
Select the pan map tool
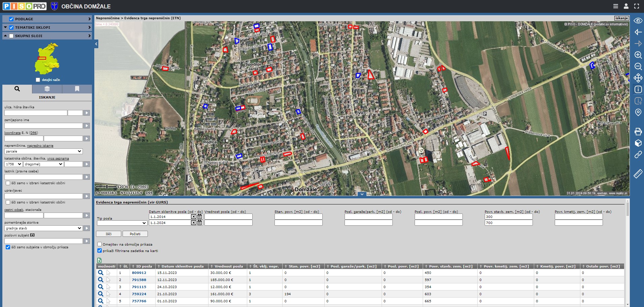point(638,78)
